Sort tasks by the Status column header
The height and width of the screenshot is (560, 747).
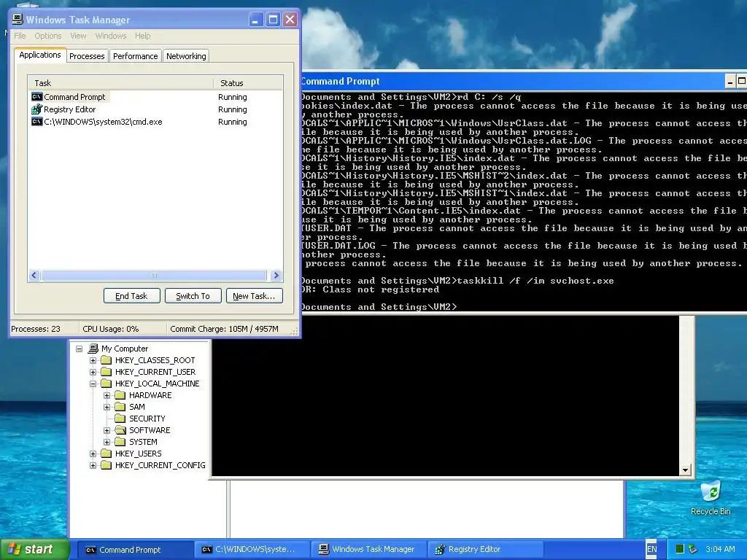coord(248,83)
